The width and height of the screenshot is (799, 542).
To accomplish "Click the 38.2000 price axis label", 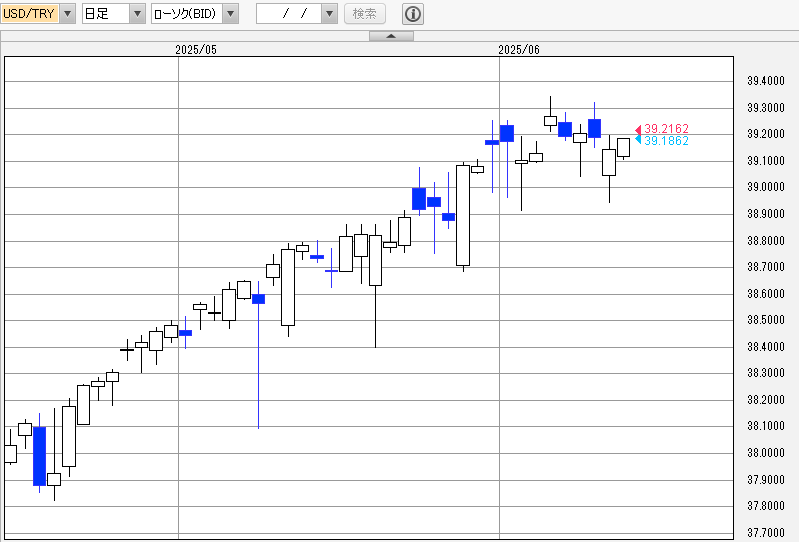I will 766,400.
